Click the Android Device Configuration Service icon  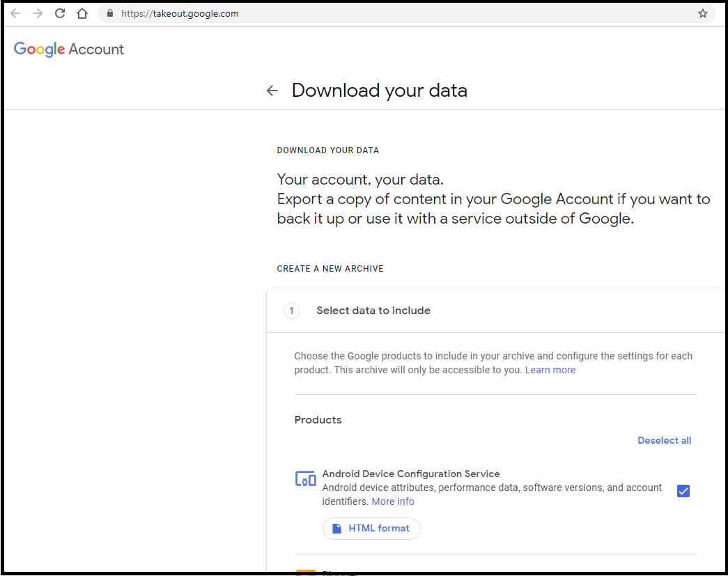306,479
